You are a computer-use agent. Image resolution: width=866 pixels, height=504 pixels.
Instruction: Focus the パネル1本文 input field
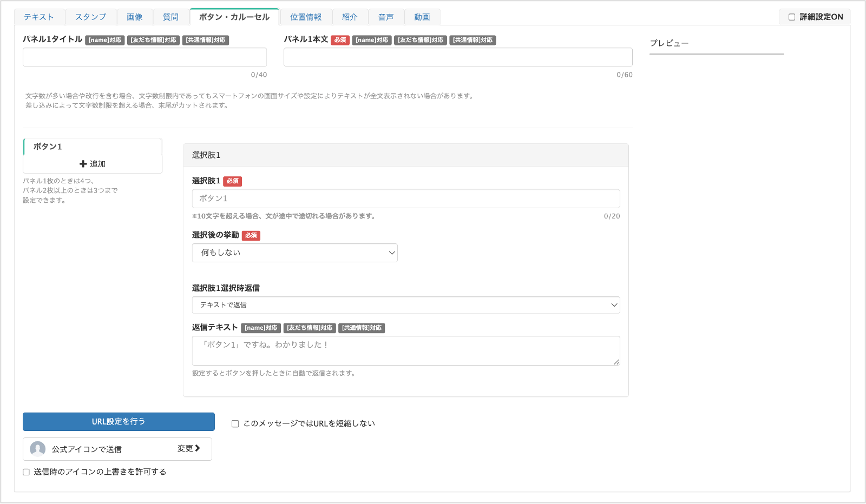(x=457, y=57)
